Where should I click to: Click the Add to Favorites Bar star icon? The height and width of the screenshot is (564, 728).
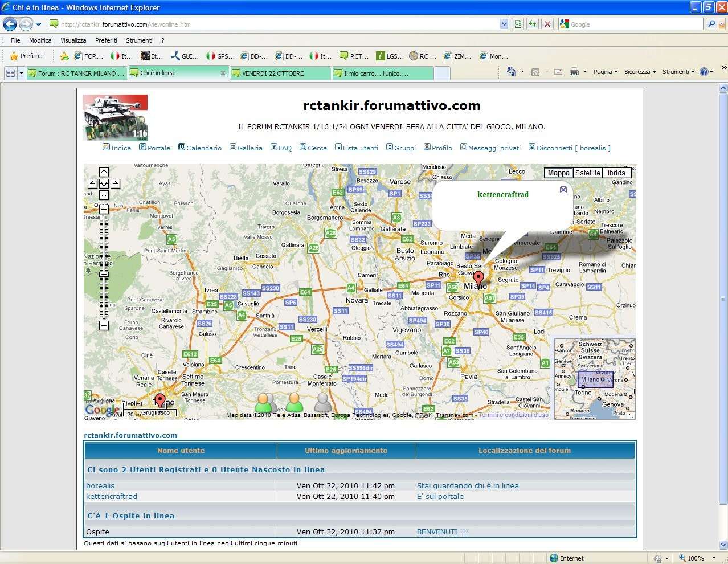click(x=64, y=56)
